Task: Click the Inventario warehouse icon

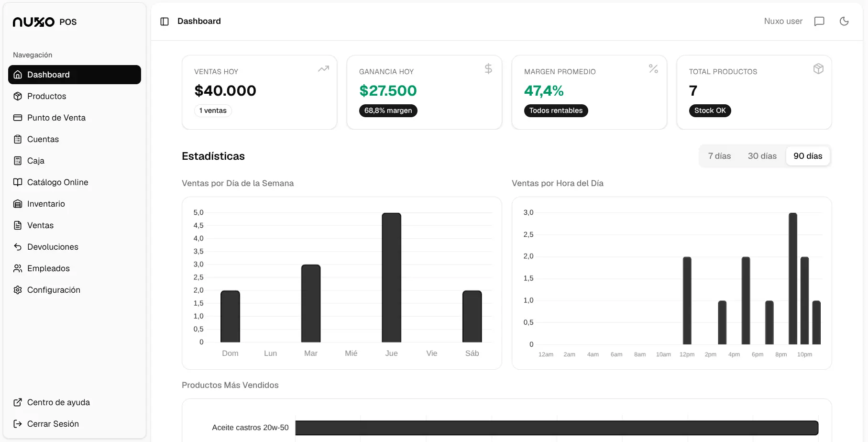Action: [18, 204]
